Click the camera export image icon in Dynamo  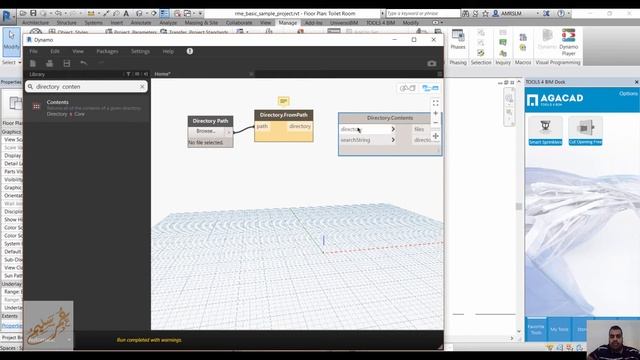(x=431, y=63)
